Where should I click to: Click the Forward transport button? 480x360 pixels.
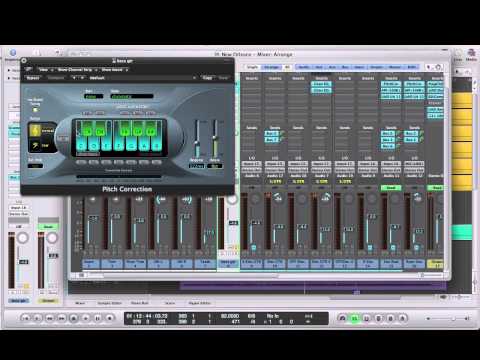coord(61,318)
